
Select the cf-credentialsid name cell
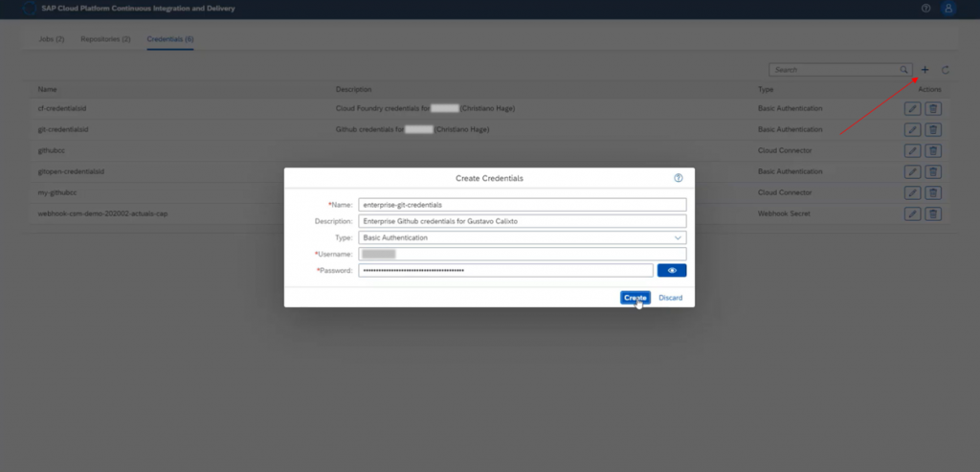[62, 109]
